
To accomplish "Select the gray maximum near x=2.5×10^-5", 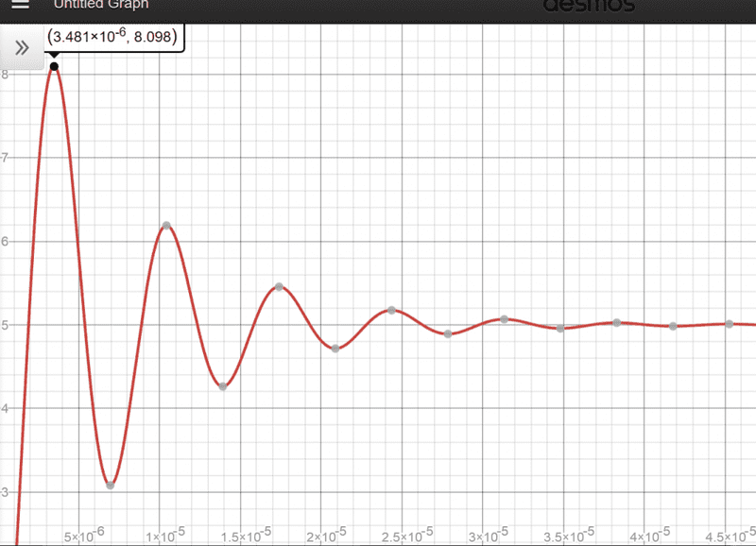I will click(x=391, y=310).
